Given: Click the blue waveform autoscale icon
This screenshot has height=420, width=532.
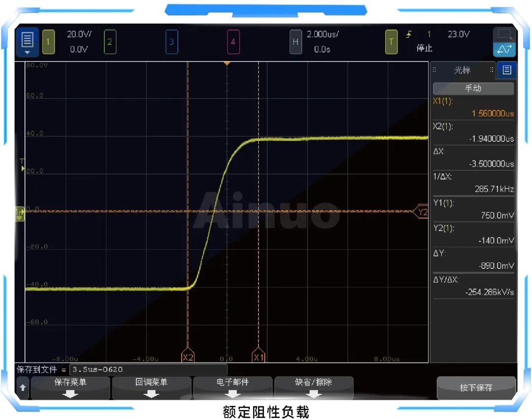Looking at the screenshot, I should pyautogui.click(x=504, y=49).
